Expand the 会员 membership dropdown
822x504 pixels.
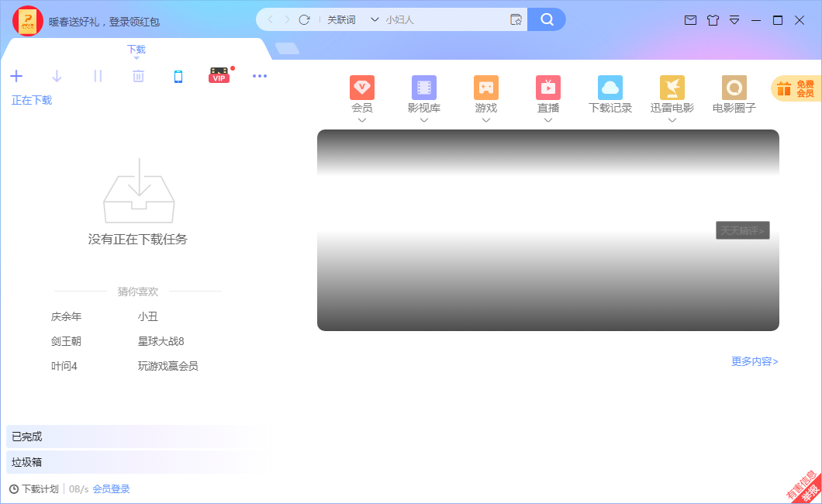click(361, 119)
